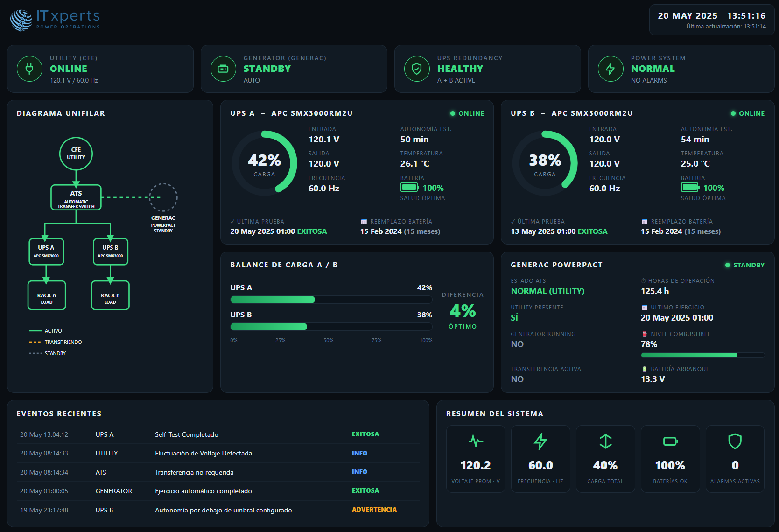779x532 pixels.
Task: Click UPS B battery level icon
Action: coord(690,188)
